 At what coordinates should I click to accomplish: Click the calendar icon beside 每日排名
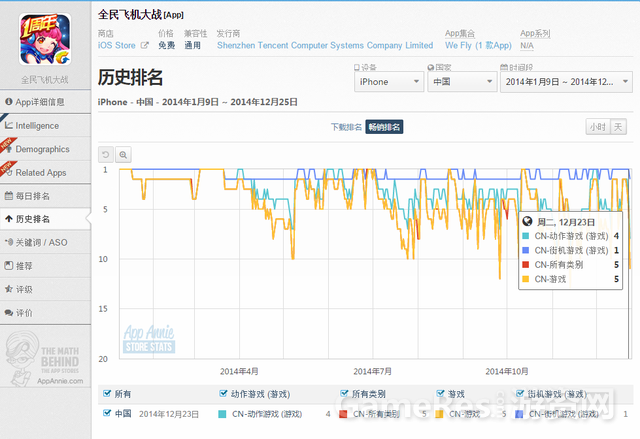coord(9,195)
